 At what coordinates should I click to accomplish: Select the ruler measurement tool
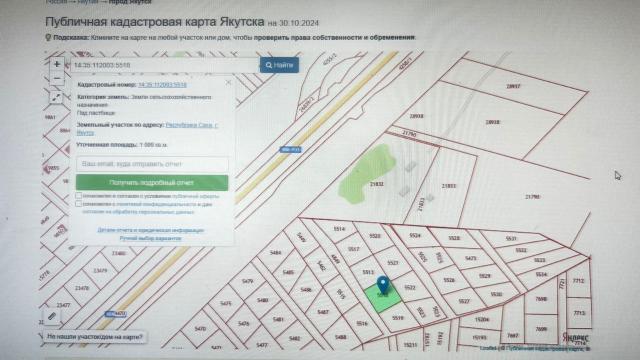point(52,316)
